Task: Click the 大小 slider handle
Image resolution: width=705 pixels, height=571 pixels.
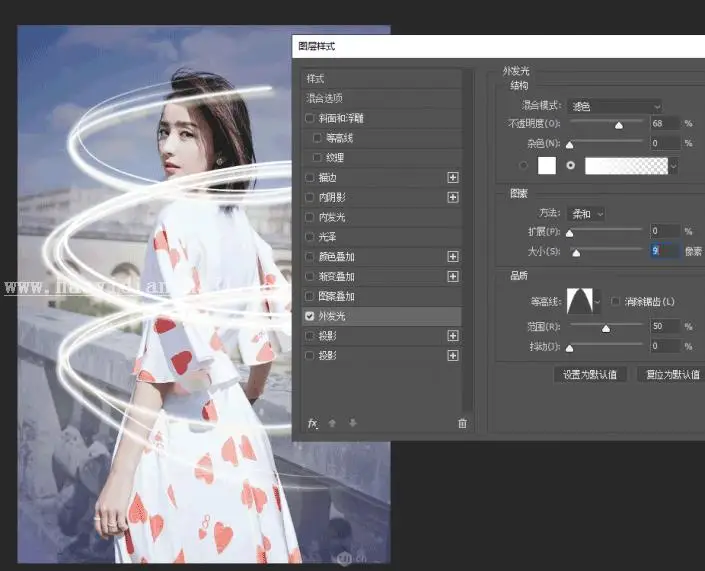Action: point(576,253)
